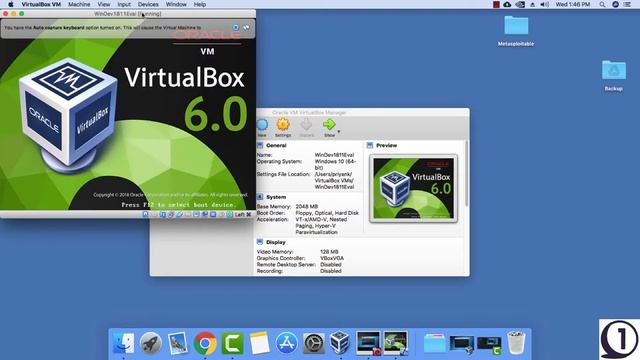Viewport: 640px width, 360px height.
Task: Click the 128 MB video memory value
Action: point(329,252)
